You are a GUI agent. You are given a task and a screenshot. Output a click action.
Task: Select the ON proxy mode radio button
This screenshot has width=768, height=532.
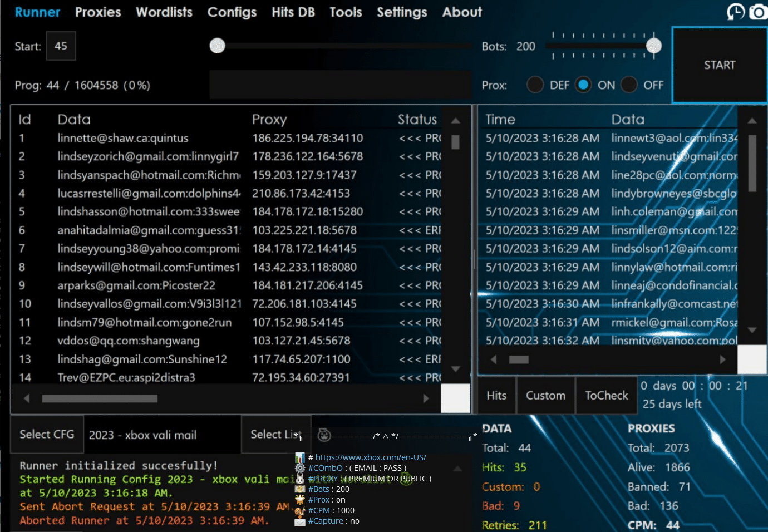click(x=583, y=85)
